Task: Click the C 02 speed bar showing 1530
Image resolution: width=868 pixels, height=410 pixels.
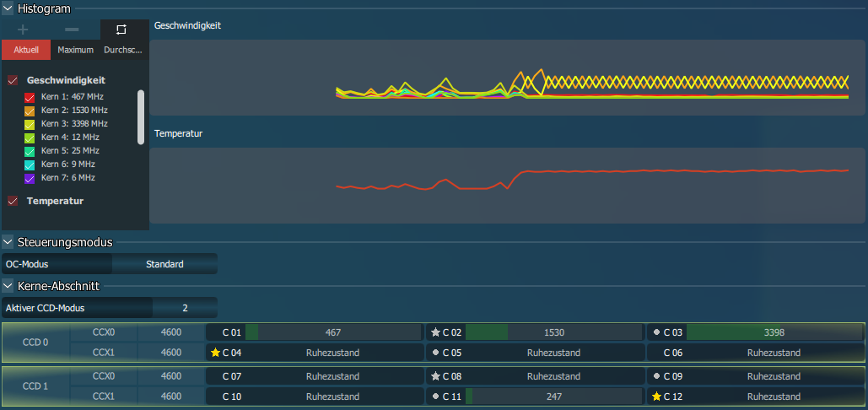Action: point(553,332)
